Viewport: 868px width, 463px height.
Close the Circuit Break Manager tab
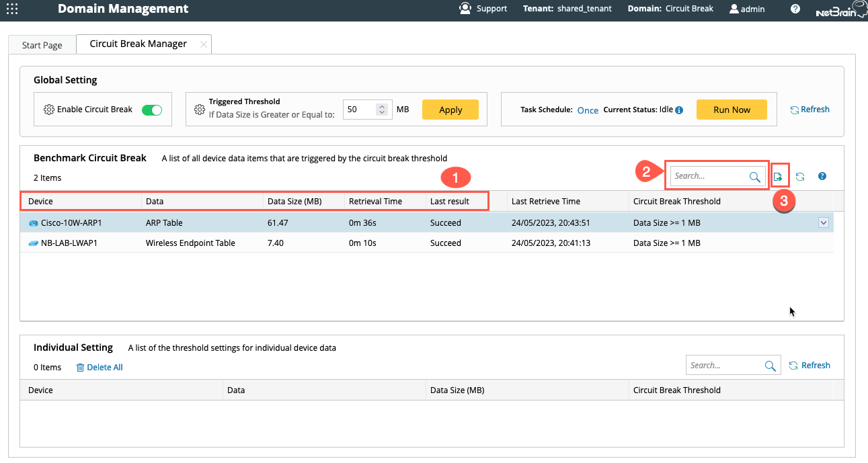(x=203, y=44)
